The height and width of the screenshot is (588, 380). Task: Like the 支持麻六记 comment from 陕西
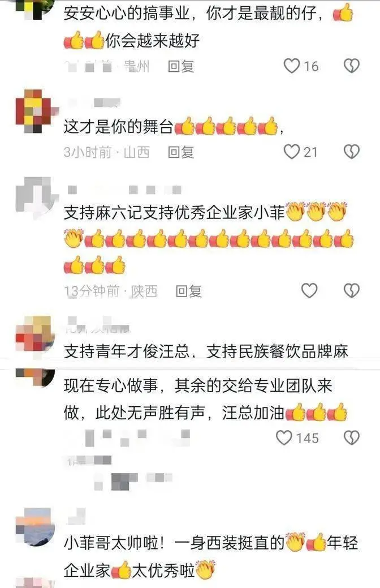pos(309,291)
